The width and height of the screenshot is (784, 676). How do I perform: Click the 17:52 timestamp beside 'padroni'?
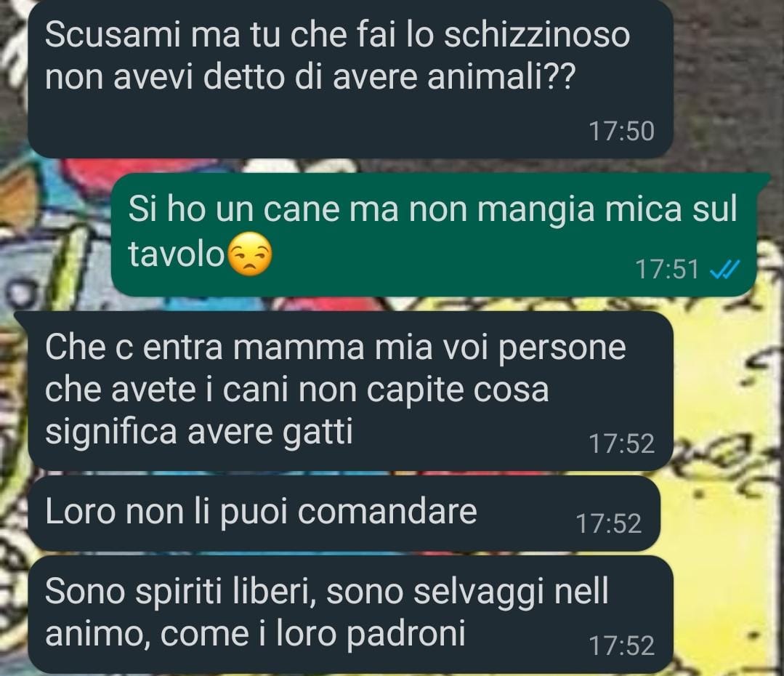pos(621,645)
